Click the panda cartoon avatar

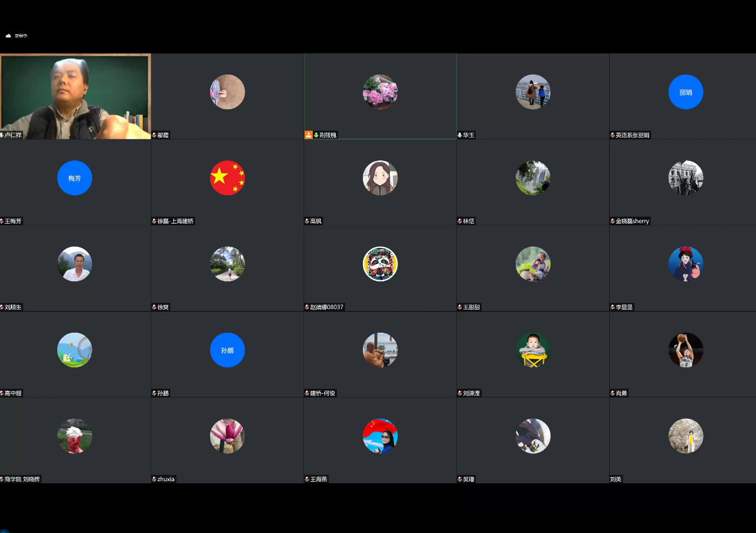pos(380,264)
